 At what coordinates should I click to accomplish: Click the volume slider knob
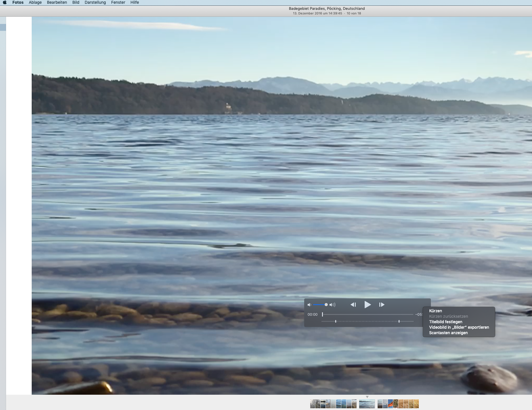pos(326,304)
